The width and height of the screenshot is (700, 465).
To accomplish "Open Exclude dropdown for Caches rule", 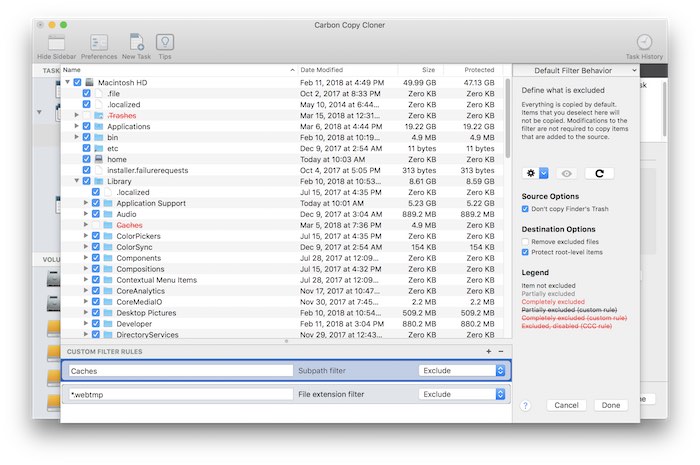I will [x=462, y=370].
